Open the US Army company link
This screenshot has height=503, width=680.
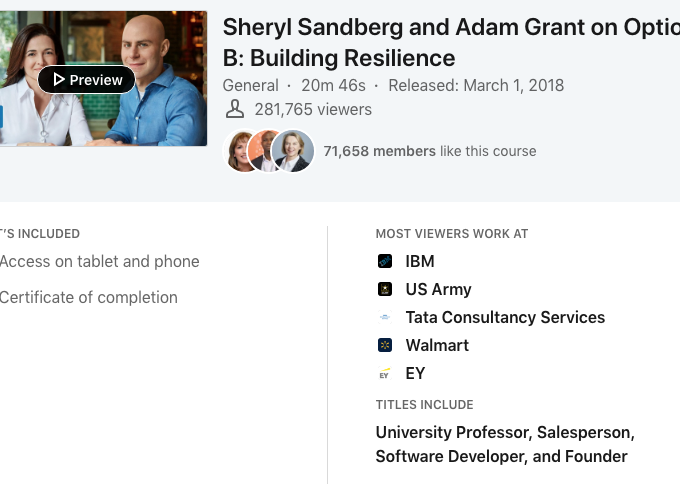438,289
